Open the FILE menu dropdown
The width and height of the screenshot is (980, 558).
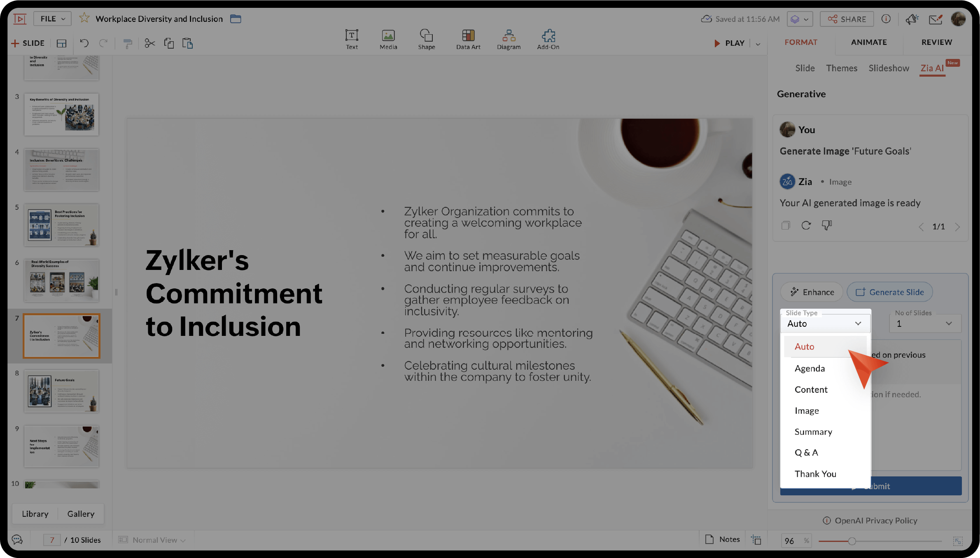[52, 19]
